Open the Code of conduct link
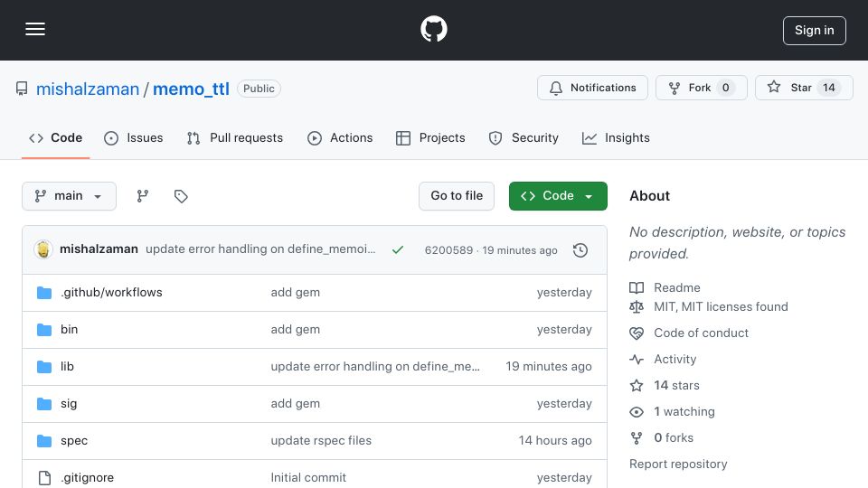 pos(701,333)
